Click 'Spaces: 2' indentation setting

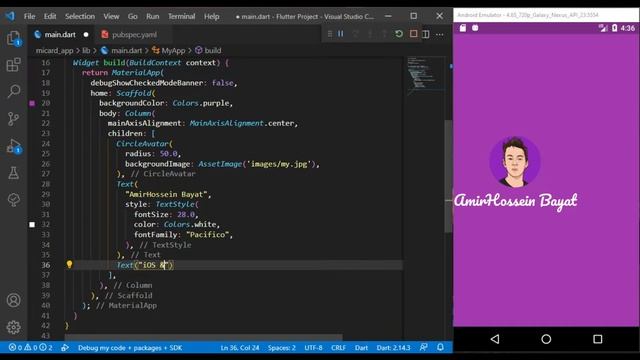click(282, 348)
